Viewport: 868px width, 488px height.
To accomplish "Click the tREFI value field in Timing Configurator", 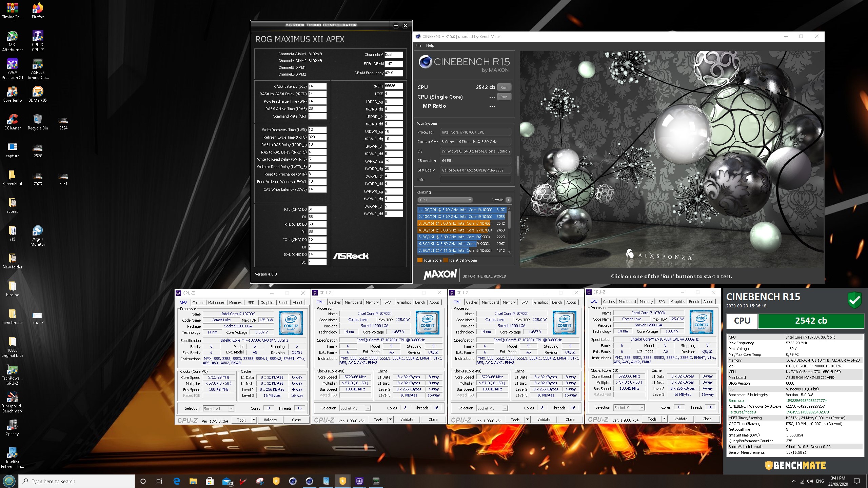I will point(394,86).
